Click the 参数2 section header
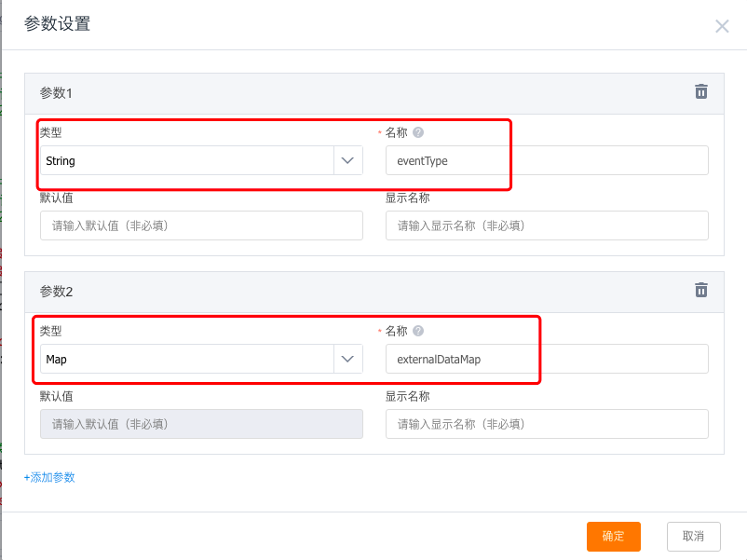Image resolution: width=747 pixels, height=560 pixels. [374, 292]
